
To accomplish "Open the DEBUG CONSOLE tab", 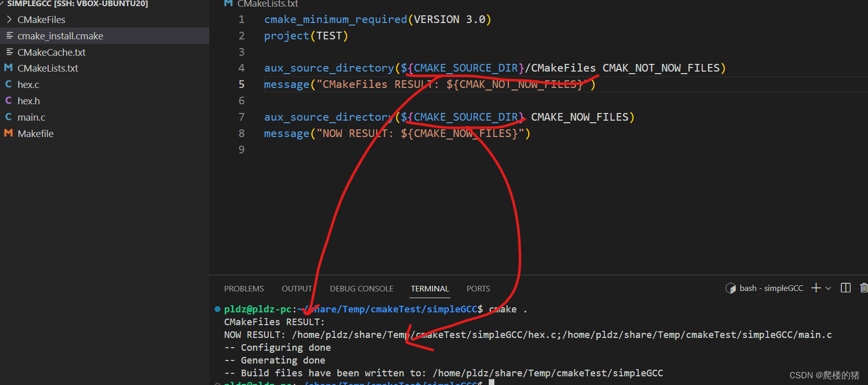I will [x=361, y=289].
